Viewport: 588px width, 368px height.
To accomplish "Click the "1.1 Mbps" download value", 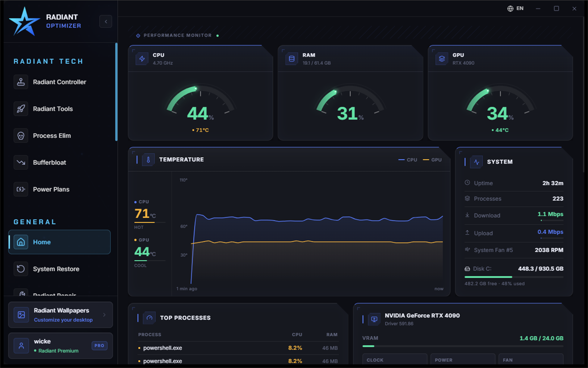I will coord(550,214).
